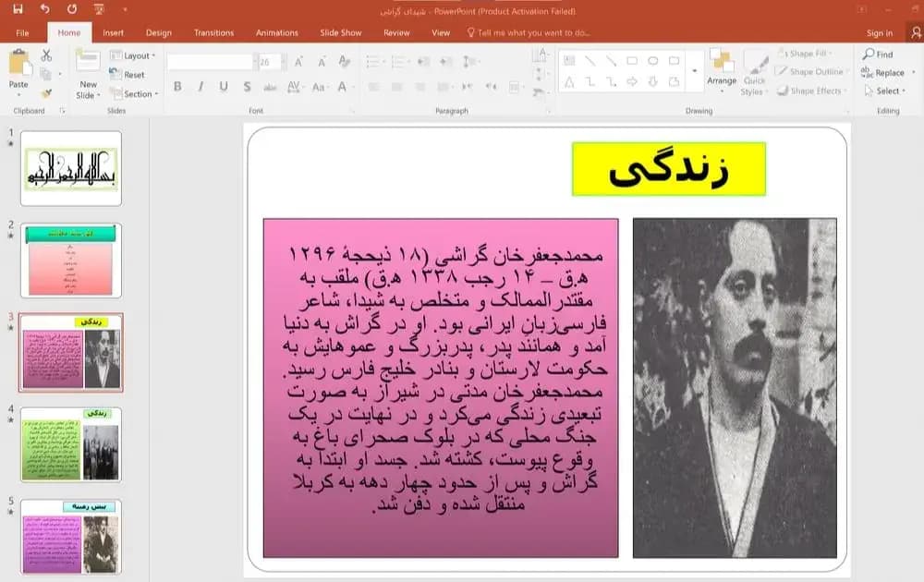Toggle Strikethrough formatting

tap(270, 87)
